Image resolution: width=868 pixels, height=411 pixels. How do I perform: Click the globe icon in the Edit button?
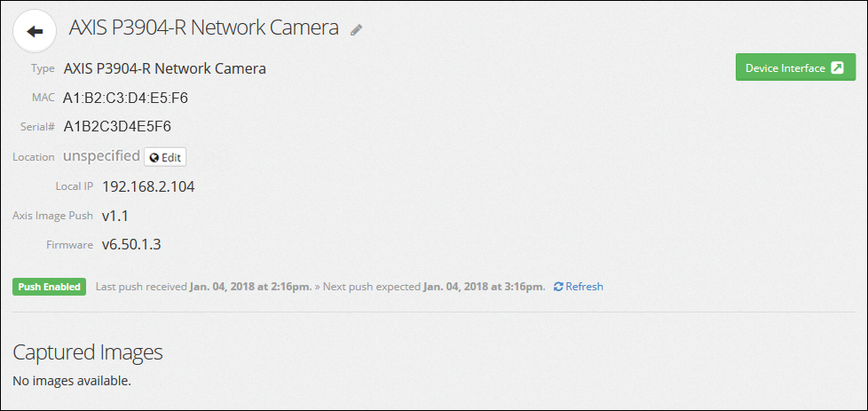click(x=154, y=157)
